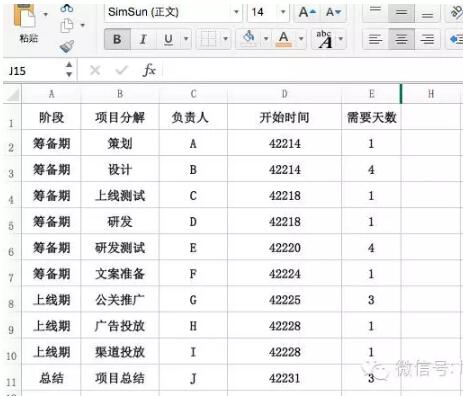
Task: Select row 6 header
Action: (12, 247)
